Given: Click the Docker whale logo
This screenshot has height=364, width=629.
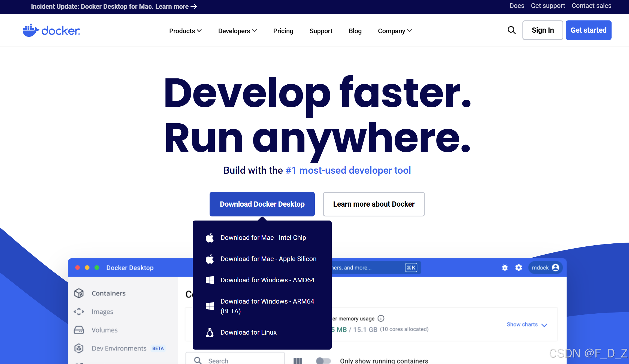Looking at the screenshot, I should pos(51,30).
